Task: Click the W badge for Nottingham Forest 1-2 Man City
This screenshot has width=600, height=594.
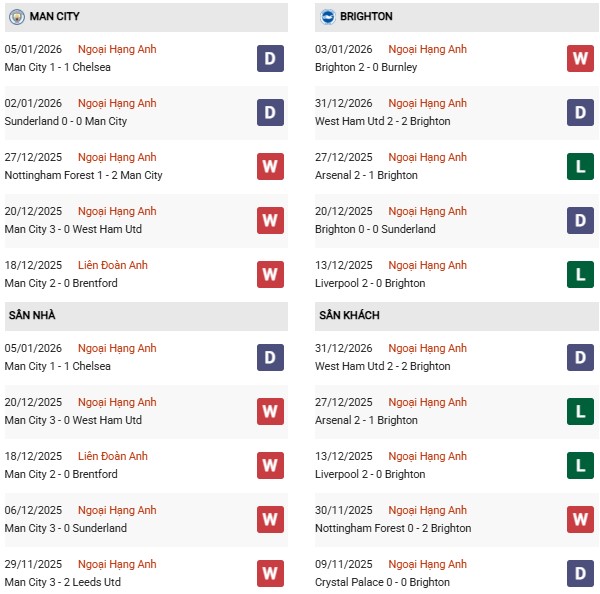Action: pos(270,166)
